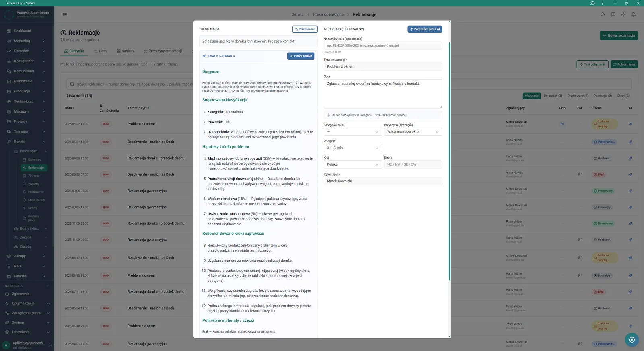Viewport: 644px width, 351px height.
Task: Select the Błędy (2) filter
Action: coord(623,96)
